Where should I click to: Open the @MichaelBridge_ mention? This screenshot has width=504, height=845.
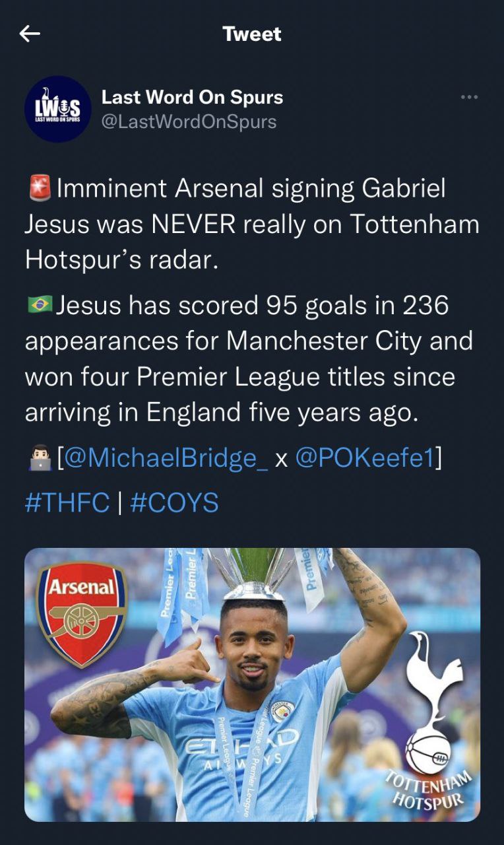(166, 458)
